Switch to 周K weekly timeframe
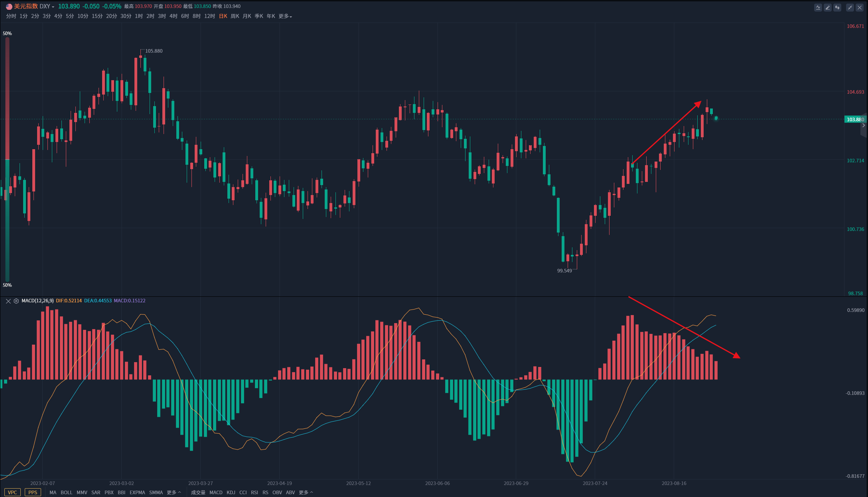Image resolution: width=868 pixels, height=497 pixels. click(235, 16)
